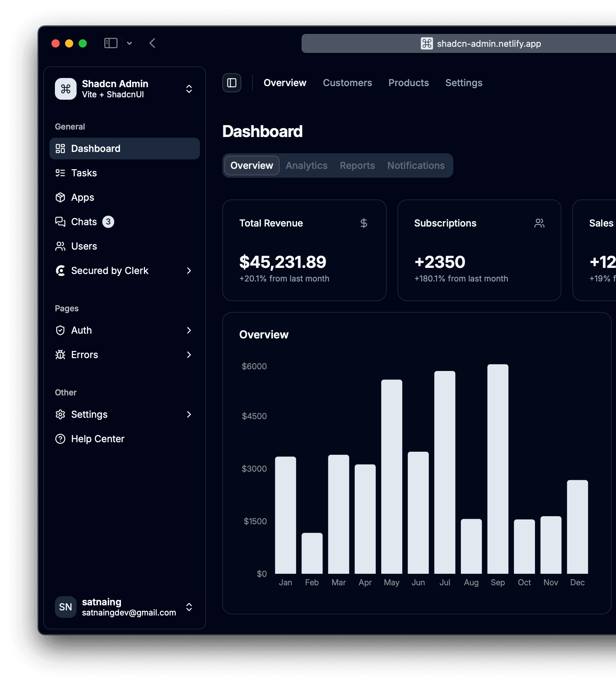The image size is (616, 685).
Task: Click the Dashboard grid icon in sidebar
Action: [x=60, y=149]
